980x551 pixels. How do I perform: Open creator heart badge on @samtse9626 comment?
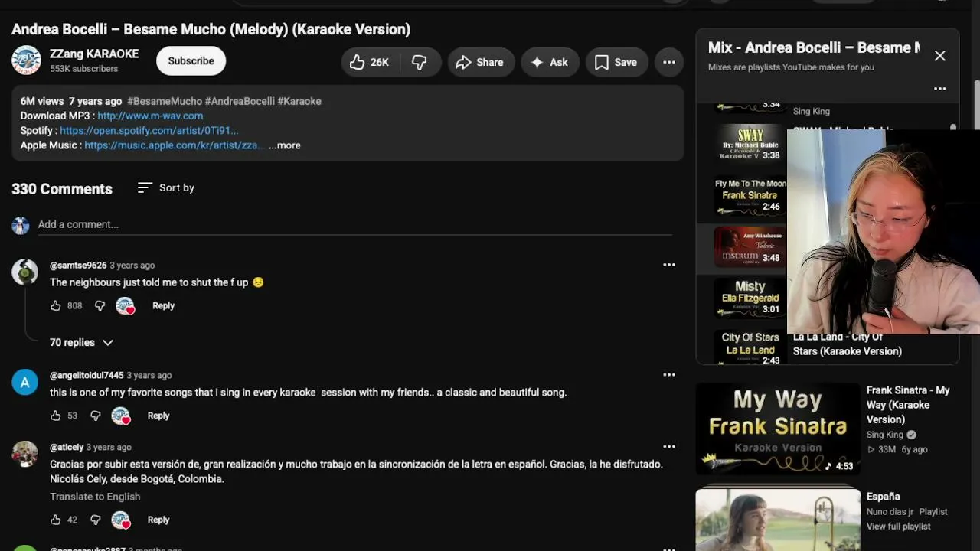pyautogui.click(x=125, y=306)
